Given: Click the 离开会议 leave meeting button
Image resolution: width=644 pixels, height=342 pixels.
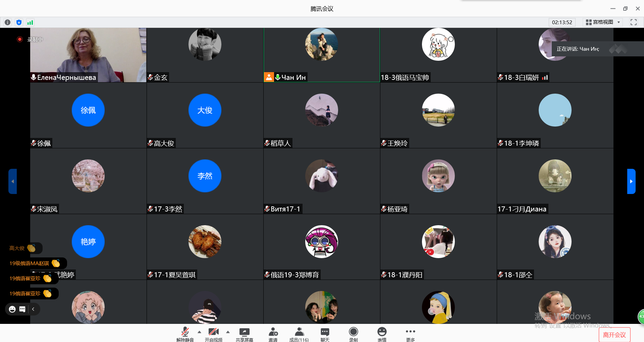Looking at the screenshot, I should click(614, 335).
